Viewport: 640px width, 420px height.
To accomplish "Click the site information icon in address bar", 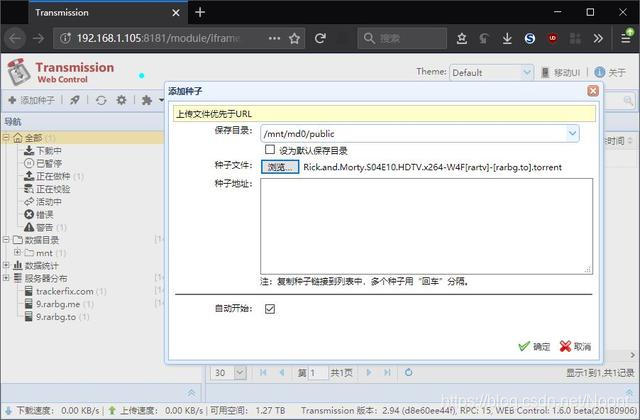I will [x=65, y=38].
